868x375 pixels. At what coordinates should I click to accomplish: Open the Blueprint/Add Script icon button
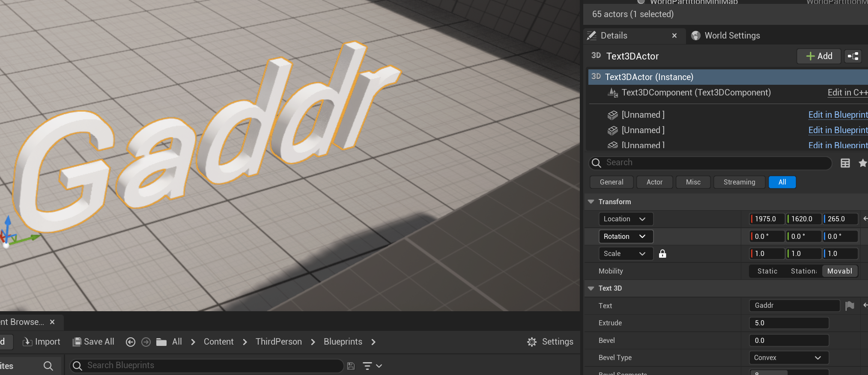coord(853,56)
